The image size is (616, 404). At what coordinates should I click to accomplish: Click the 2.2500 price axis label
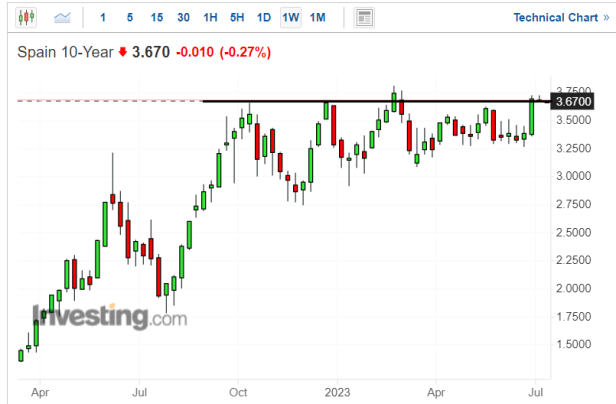[x=573, y=260]
